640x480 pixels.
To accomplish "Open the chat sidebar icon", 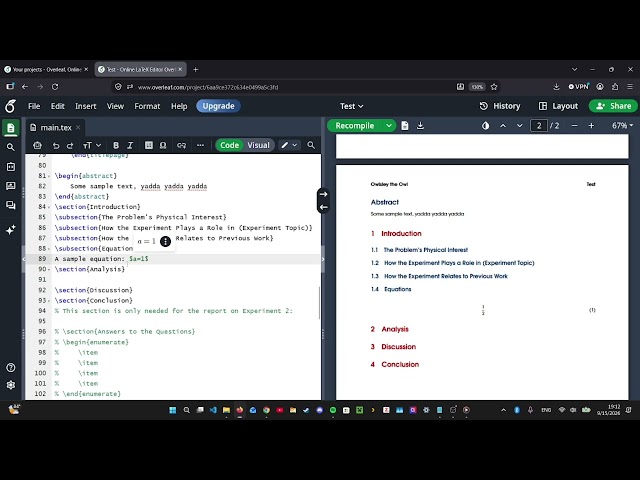I will [11, 205].
